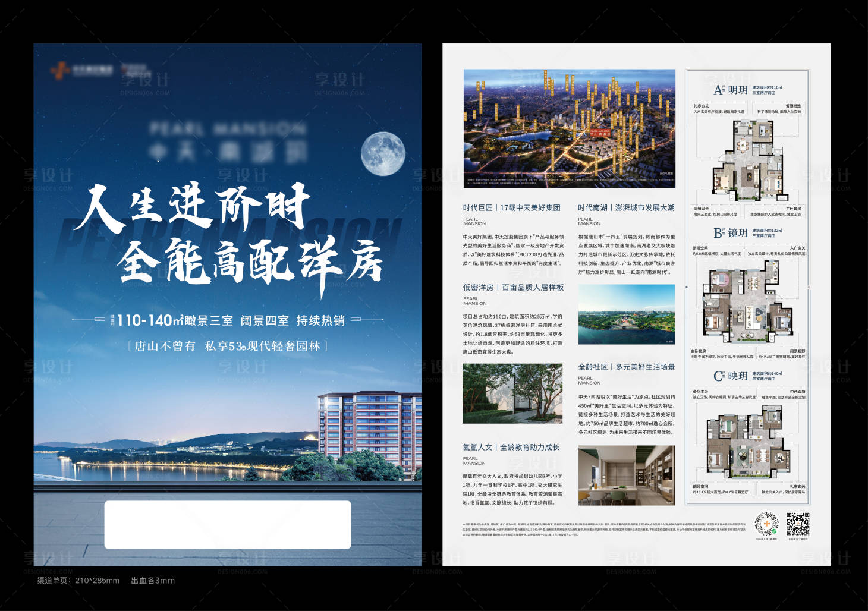Click the C 映玥 unit title
The height and width of the screenshot is (611, 868).
tap(731, 376)
